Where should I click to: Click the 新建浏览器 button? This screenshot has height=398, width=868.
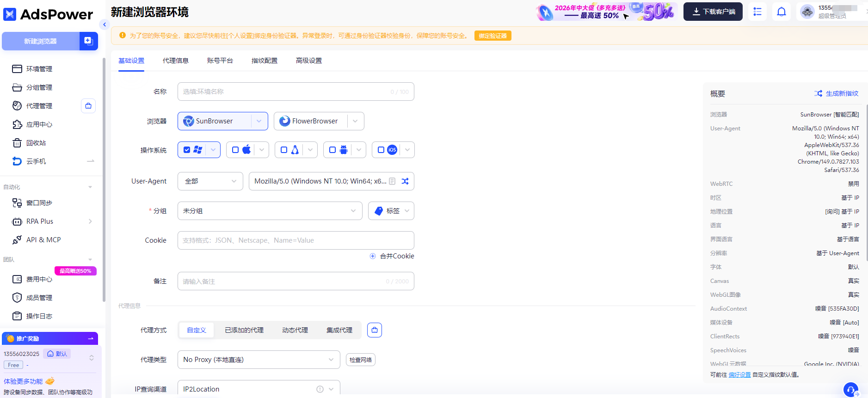[41, 41]
